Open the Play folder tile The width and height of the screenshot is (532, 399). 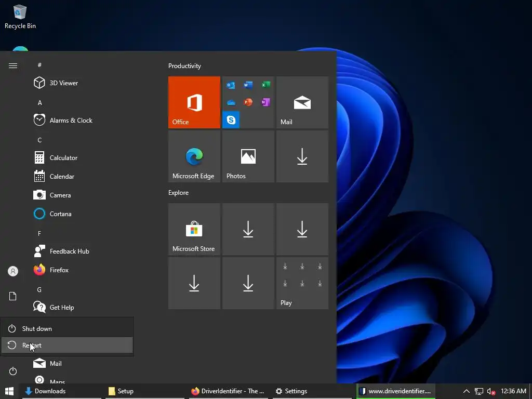point(302,283)
